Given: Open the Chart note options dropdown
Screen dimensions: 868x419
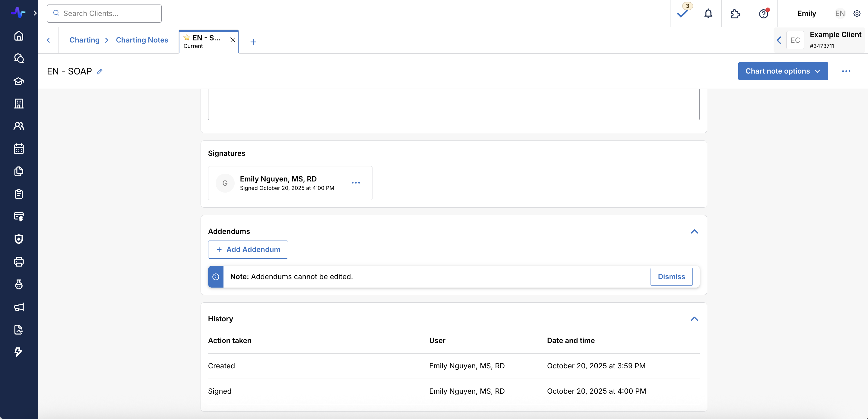Looking at the screenshot, I should coord(783,71).
